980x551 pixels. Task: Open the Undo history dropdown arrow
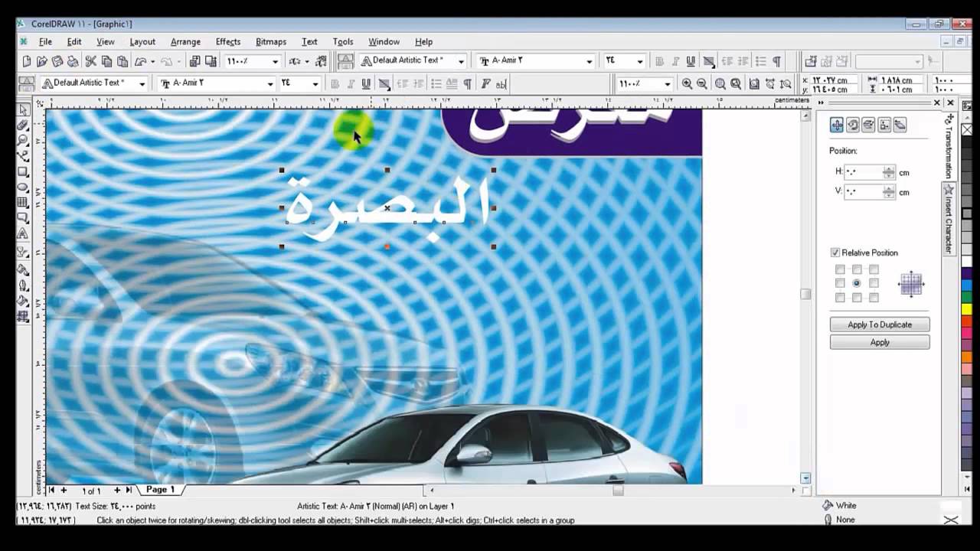click(152, 61)
